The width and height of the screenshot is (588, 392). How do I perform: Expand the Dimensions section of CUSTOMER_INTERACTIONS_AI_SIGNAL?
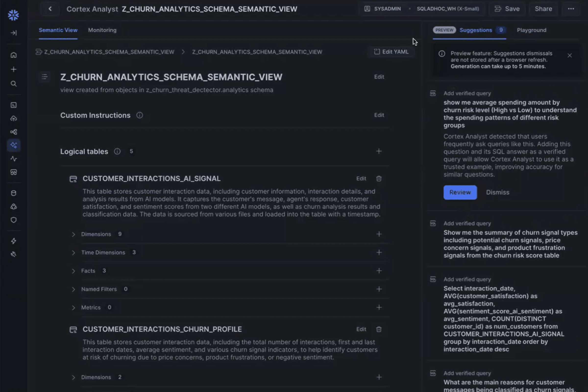pyautogui.click(x=74, y=234)
